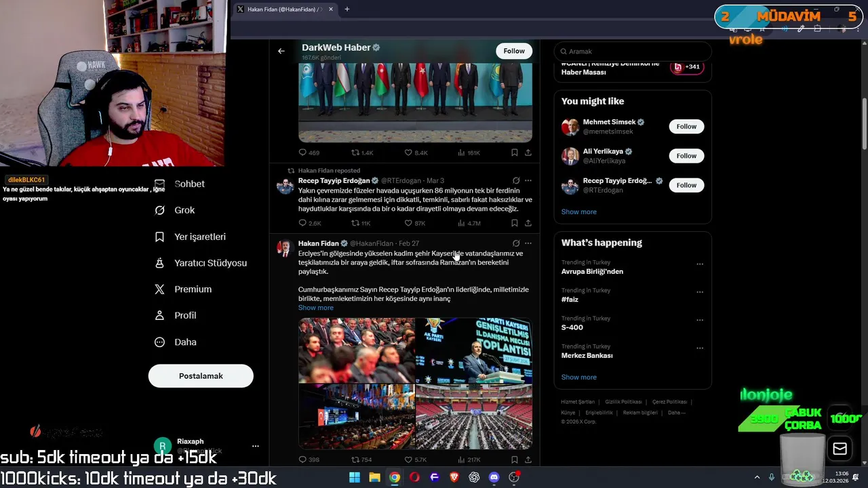Open the Avrupa Birliği'nden trend

pos(592,272)
